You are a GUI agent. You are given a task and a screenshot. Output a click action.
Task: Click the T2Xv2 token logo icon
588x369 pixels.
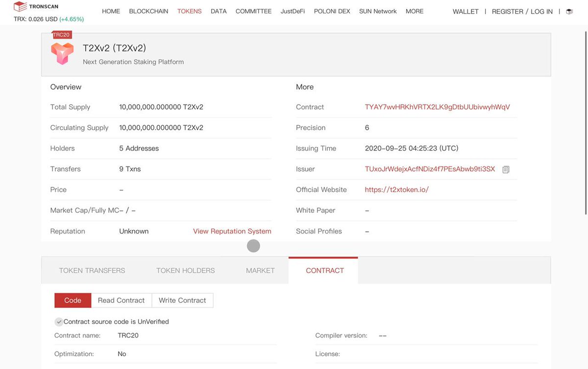click(62, 53)
